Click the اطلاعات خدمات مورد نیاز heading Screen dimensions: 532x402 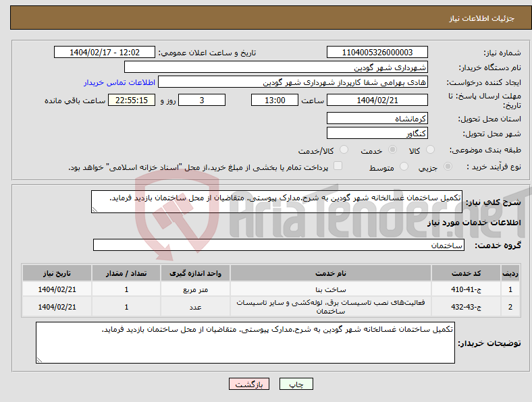coord(474,223)
